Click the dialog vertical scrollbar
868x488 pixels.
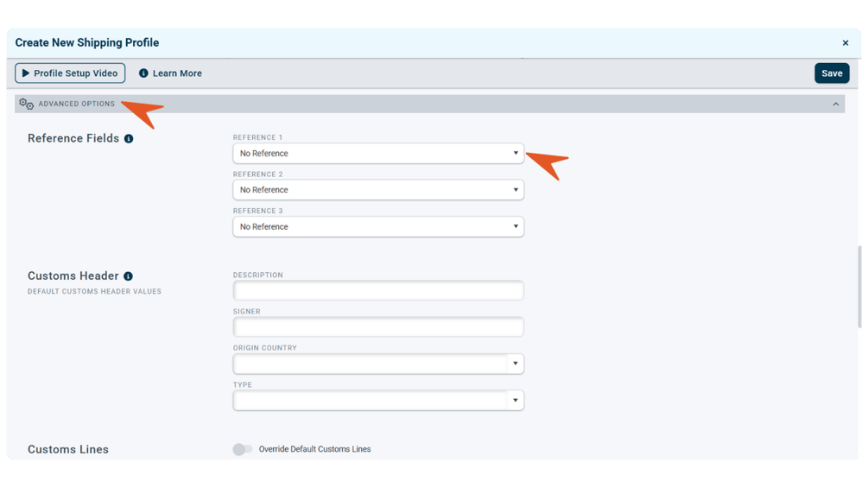[859, 287]
